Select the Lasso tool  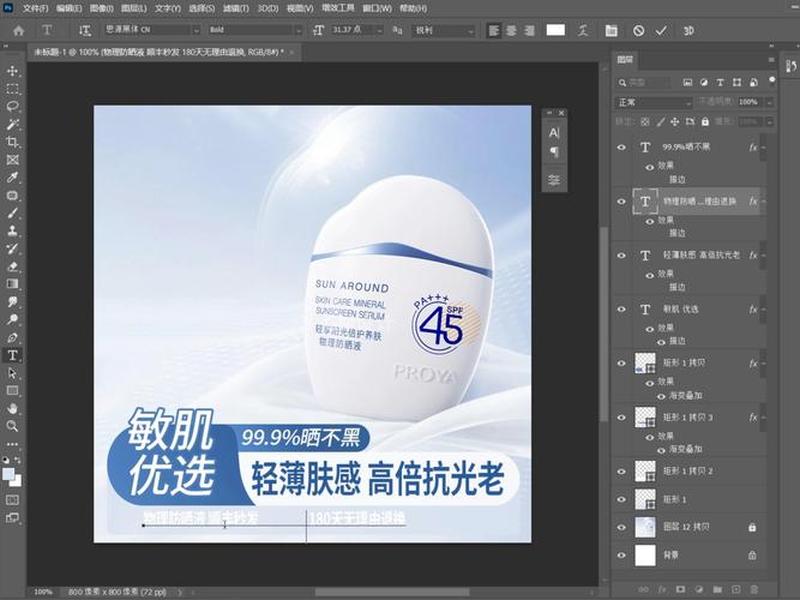(x=12, y=107)
